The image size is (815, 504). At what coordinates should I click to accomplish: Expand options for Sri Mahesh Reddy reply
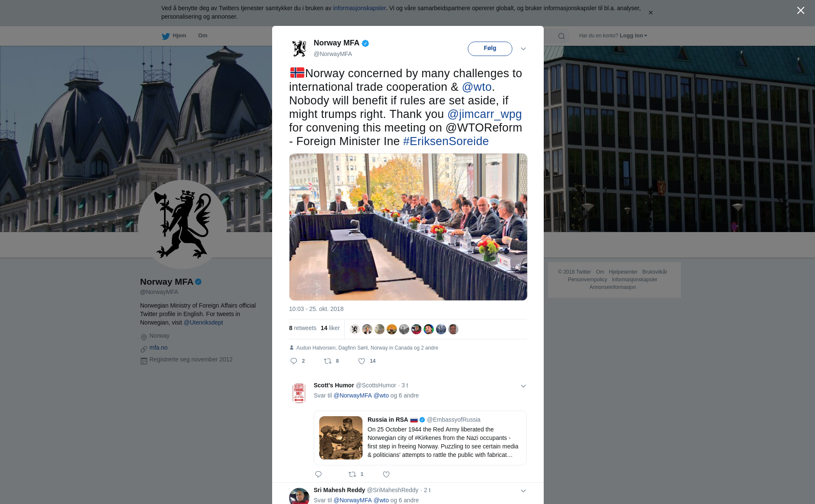coord(523,491)
